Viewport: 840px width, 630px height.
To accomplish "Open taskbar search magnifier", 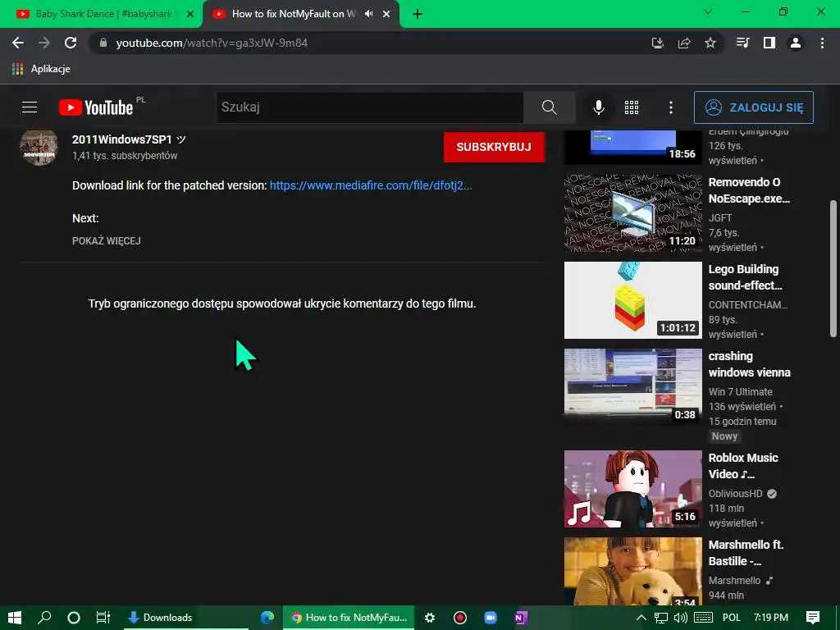I will 44,618.
